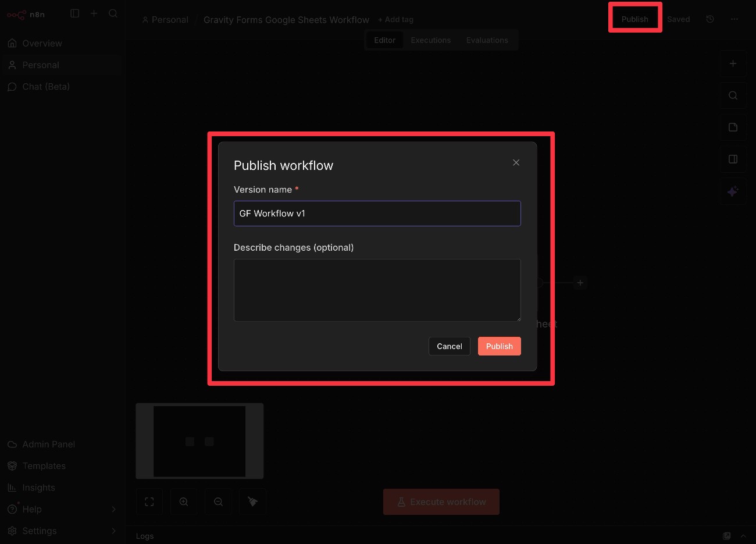Expand the Help submenu

tap(62, 509)
